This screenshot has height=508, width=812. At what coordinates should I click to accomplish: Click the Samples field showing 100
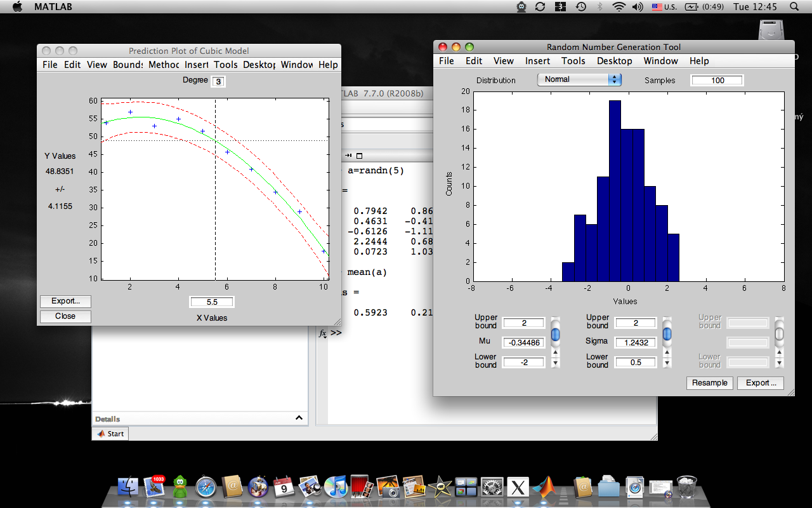717,81
